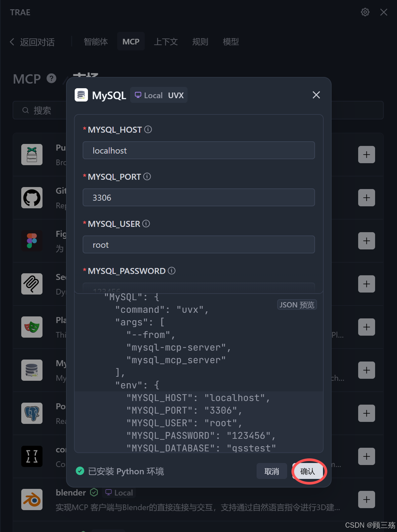Click the green Python environment check icon
The width and height of the screenshot is (397, 532).
pyautogui.click(x=80, y=471)
